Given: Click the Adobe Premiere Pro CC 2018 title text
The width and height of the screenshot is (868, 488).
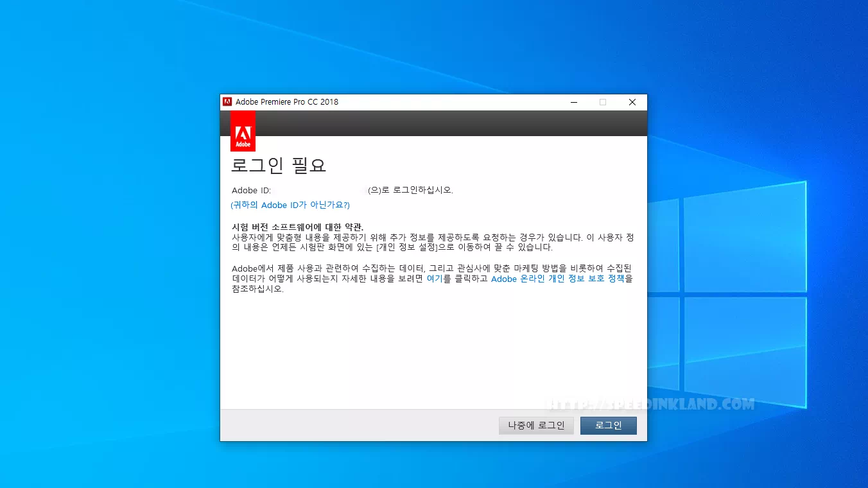Looking at the screenshot, I should (x=287, y=101).
